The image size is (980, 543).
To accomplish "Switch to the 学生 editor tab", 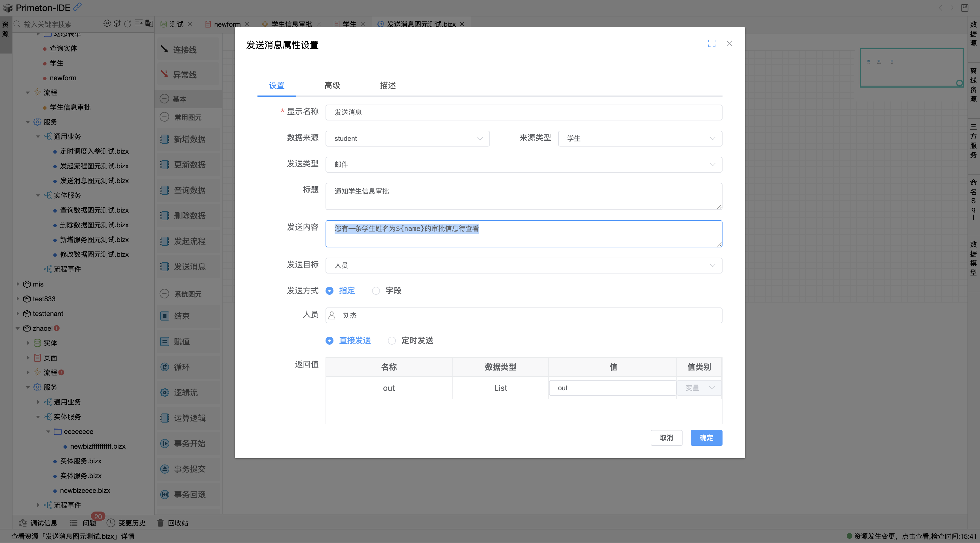I will (x=350, y=24).
